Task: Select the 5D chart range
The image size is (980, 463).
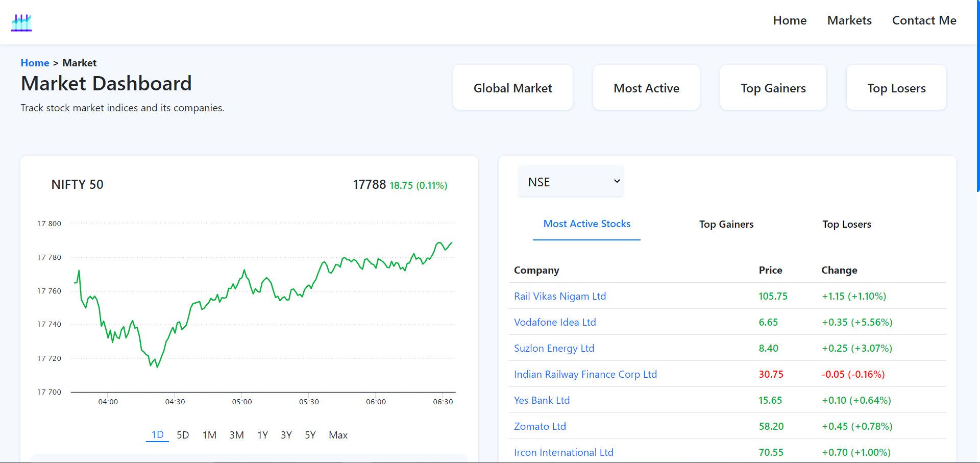Action: point(183,435)
